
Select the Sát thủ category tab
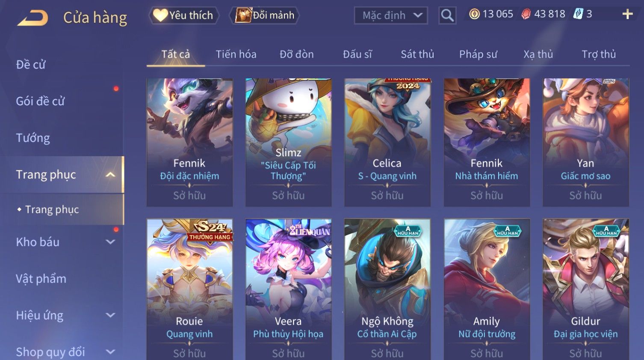[417, 54]
